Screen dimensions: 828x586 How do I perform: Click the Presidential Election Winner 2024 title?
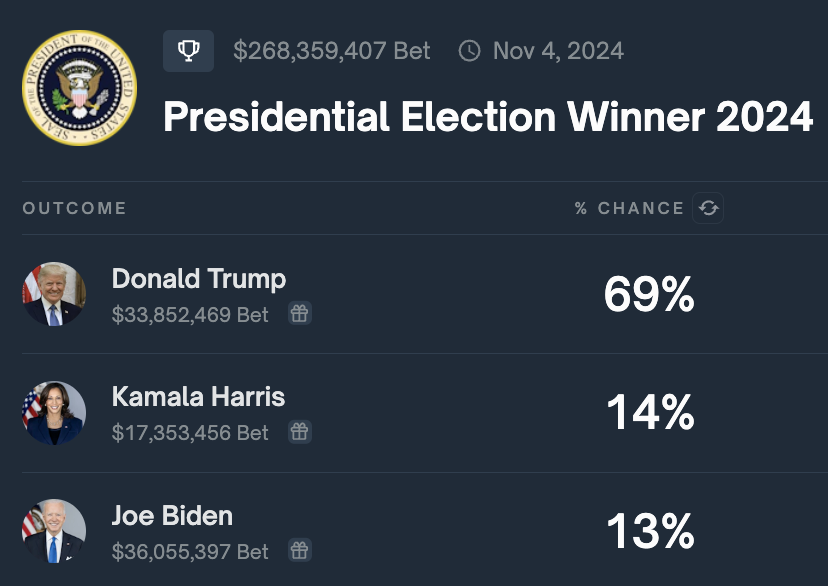point(488,118)
